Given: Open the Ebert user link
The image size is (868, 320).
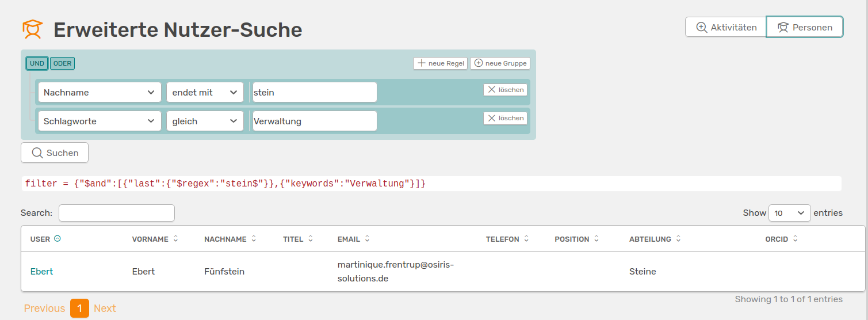Looking at the screenshot, I should pyautogui.click(x=41, y=271).
